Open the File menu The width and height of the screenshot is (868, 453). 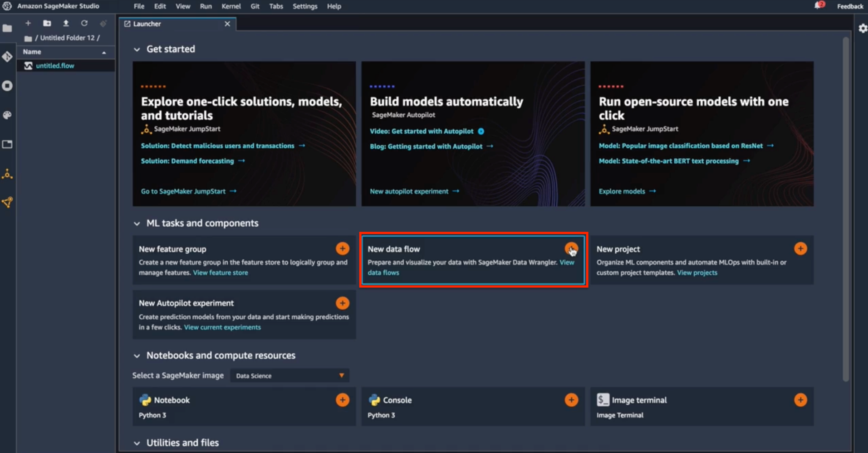point(139,6)
